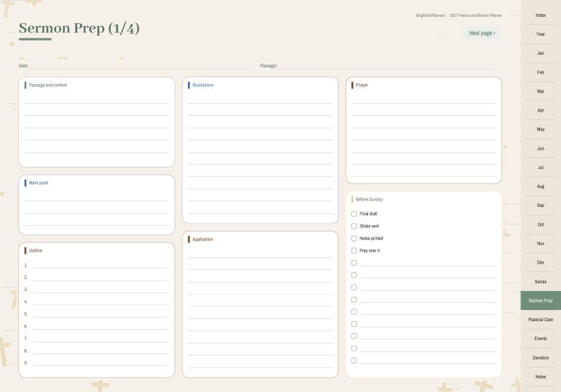Open the Events tab

point(541,338)
